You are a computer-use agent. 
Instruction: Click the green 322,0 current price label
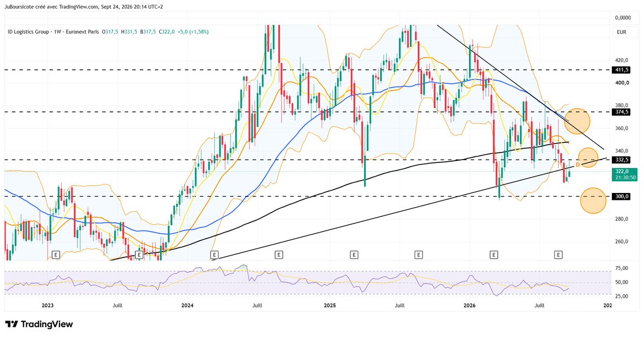pyautogui.click(x=626, y=174)
